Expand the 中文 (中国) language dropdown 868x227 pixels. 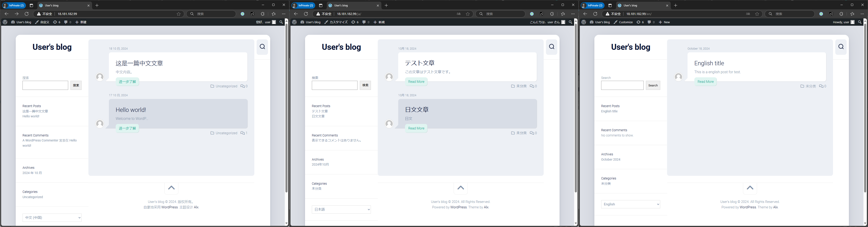point(52,217)
